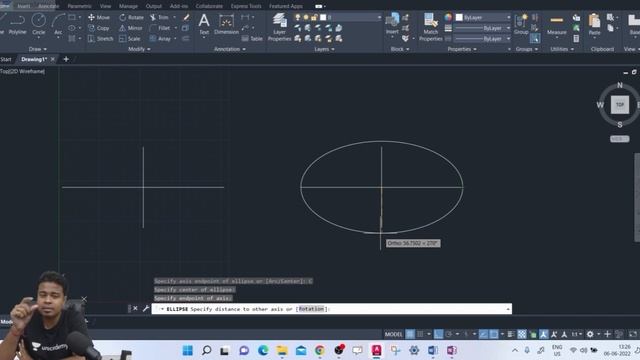
Task: Switch to the Drawing1 file tab
Action: [34, 59]
